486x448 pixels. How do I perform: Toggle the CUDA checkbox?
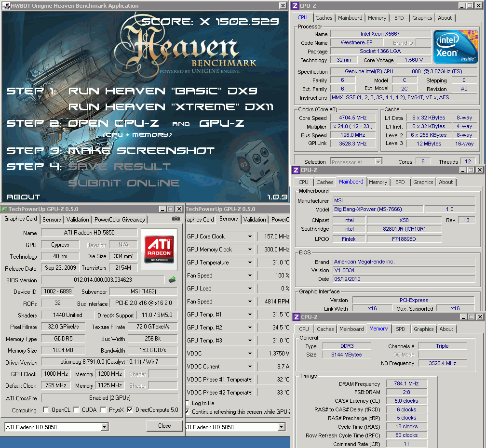tap(76, 410)
